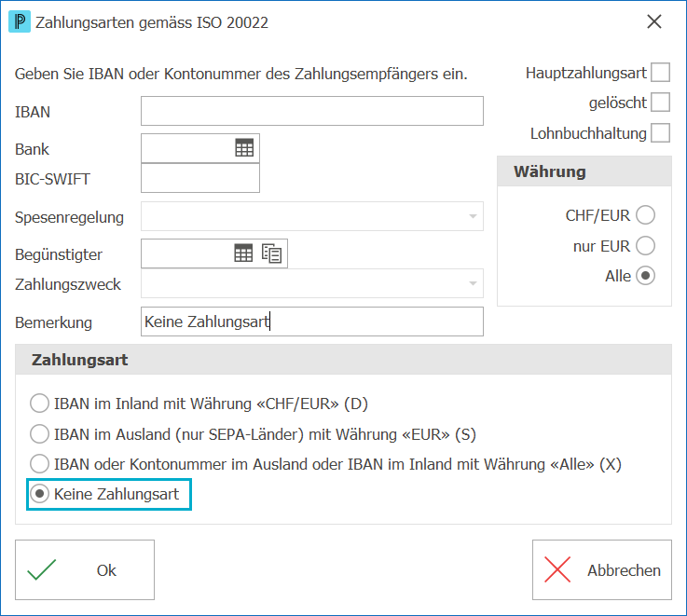
Task: Click the Zahlungsart section header
Action: (343, 360)
